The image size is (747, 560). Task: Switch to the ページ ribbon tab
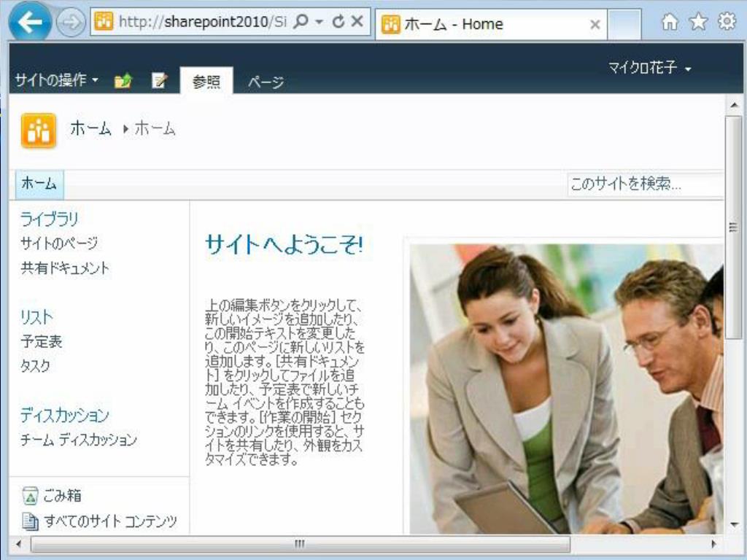coord(266,82)
